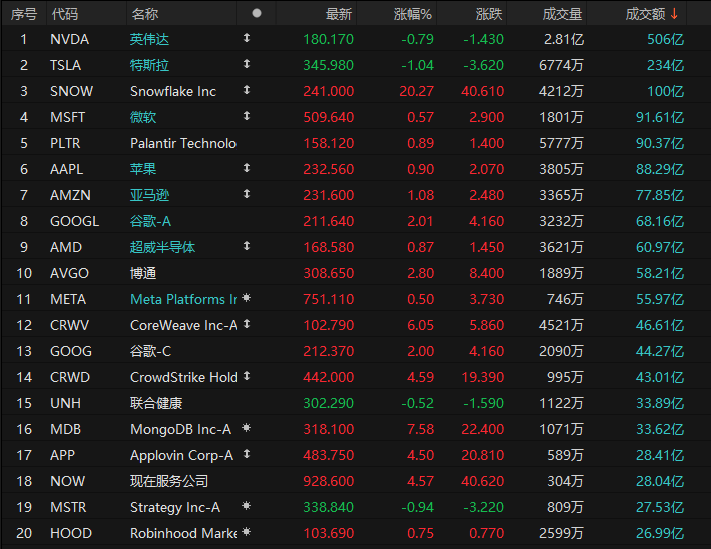Select the MongoDB Inc-A name cell
711x549 pixels.
click(180, 429)
